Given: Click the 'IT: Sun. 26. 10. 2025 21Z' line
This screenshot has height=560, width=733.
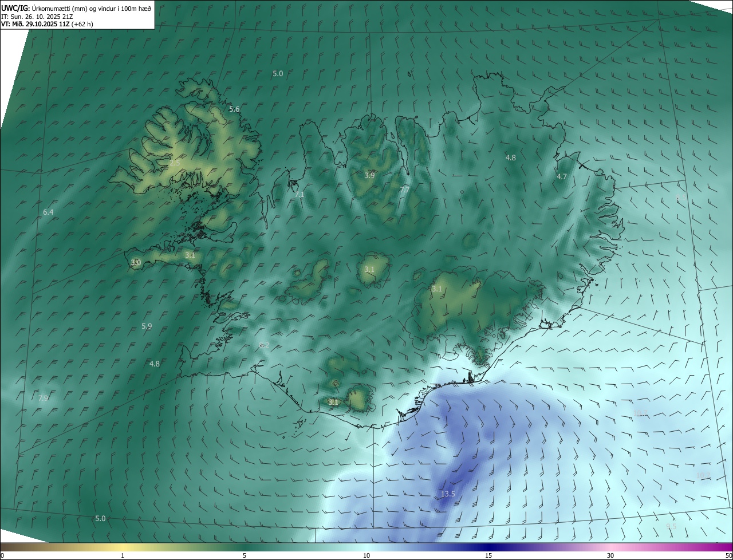Looking at the screenshot, I should pyautogui.click(x=37, y=16).
